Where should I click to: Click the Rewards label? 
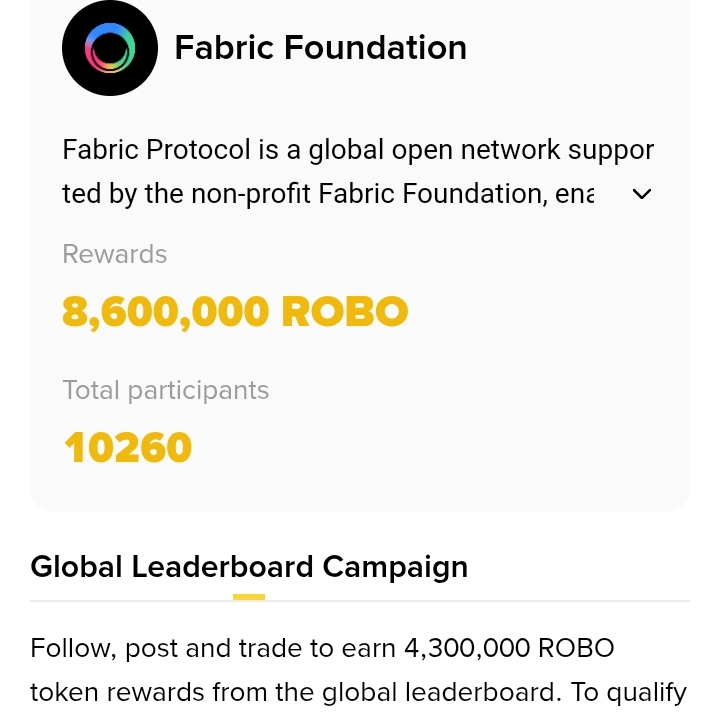point(114,254)
